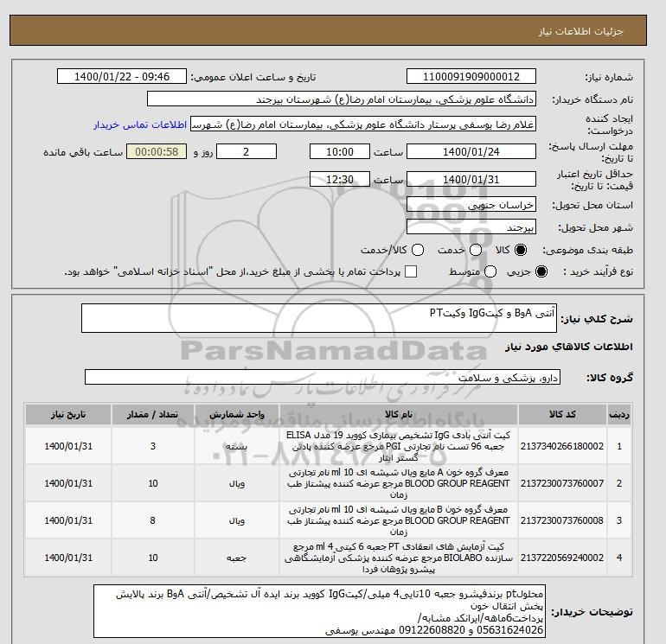Click the price validity date 1400/01/31 field
The height and width of the screenshot is (644, 666).
click(x=471, y=179)
